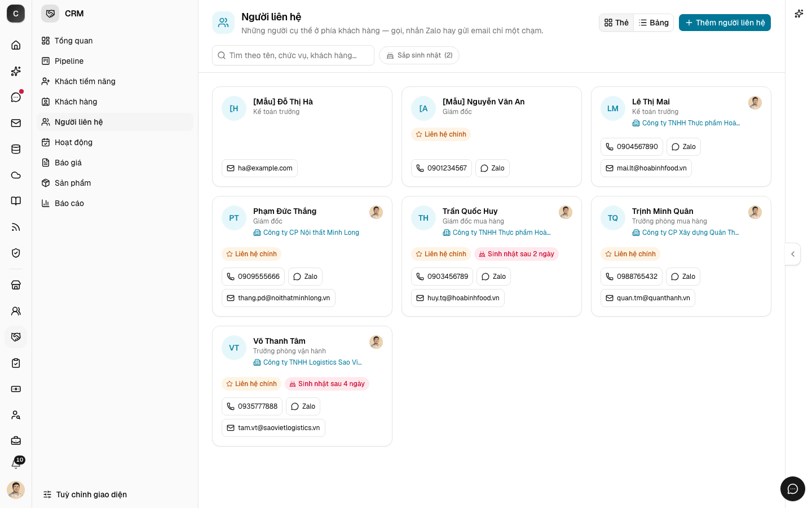Open the store icon in left rail

16,285
